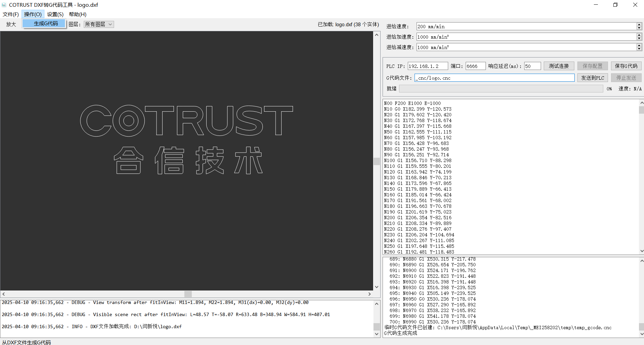This screenshot has height=345, width=644.
Task: Minimize the COTRUST DXF转G代码工具 window
Action: click(x=596, y=5)
